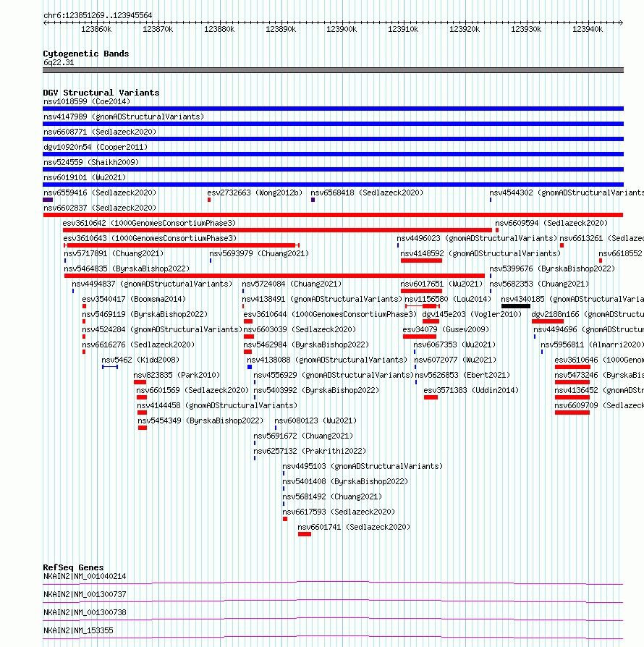Select the dgv145e203 (Vogler2010) label
The width and height of the screenshot is (644, 647).
tap(472, 314)
